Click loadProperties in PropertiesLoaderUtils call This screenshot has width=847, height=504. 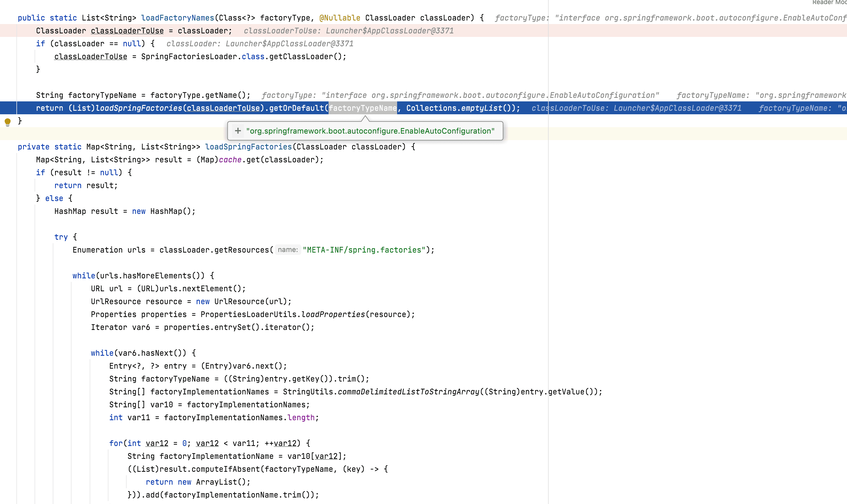pyautogui.click(x=333, y=314)
